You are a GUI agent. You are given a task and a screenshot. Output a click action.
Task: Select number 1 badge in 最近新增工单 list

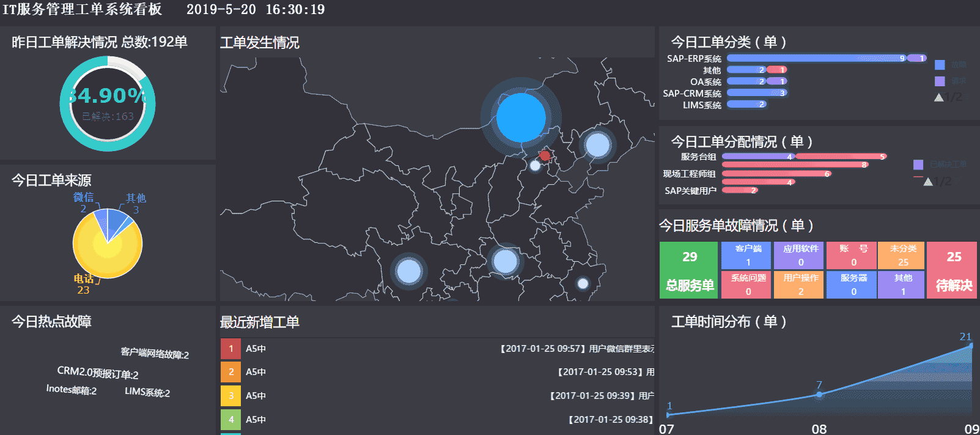pos(230,349)
